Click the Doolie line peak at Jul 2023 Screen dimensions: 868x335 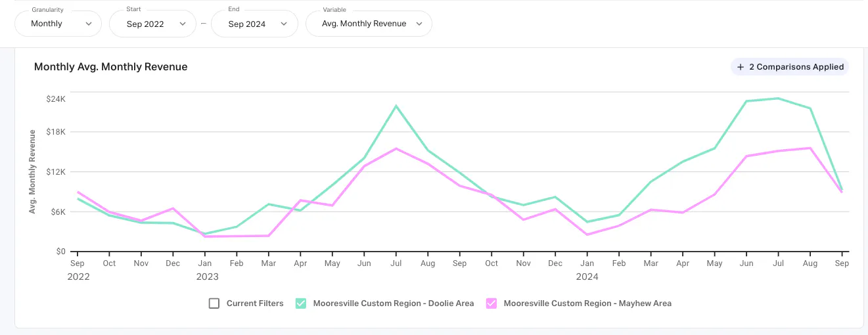(x=396, y=106)
